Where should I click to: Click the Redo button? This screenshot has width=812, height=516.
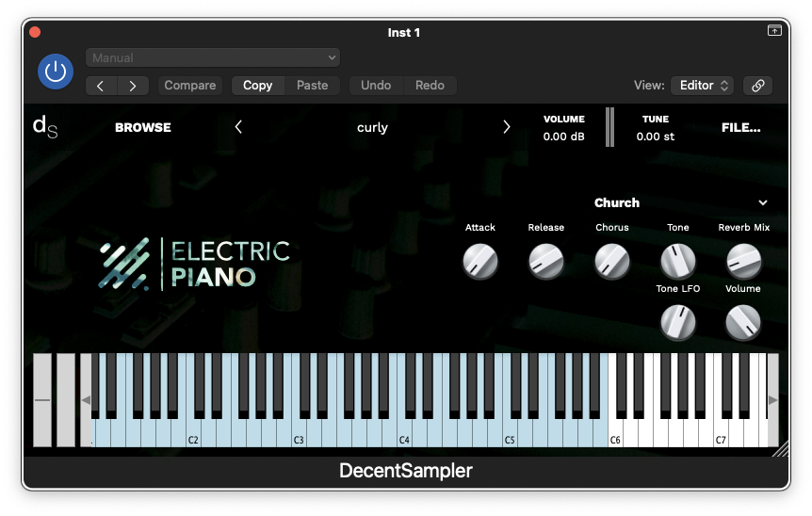(430, 86)
